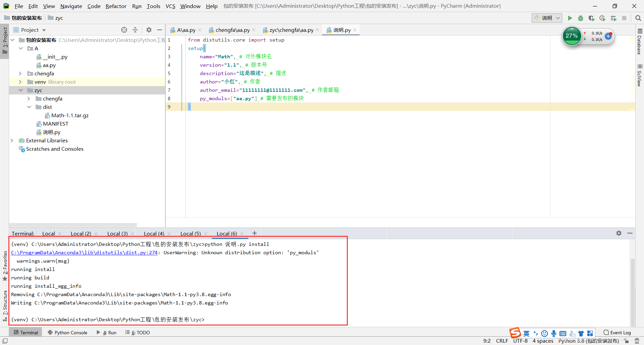Select Math-1.1.tar.gz in project tree
Screen dimensions: 644x345
[67, 115]
